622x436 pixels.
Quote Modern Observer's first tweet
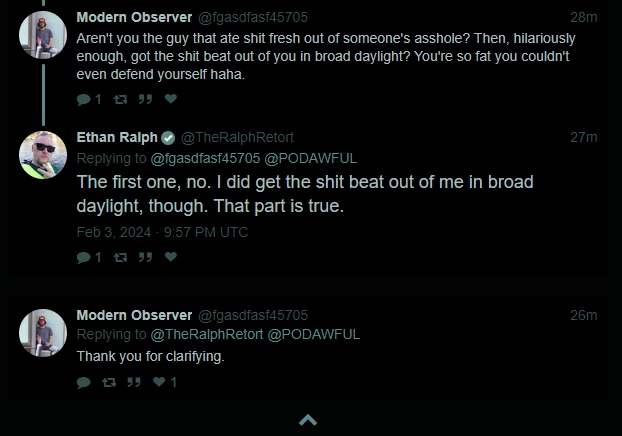point(145,99)
